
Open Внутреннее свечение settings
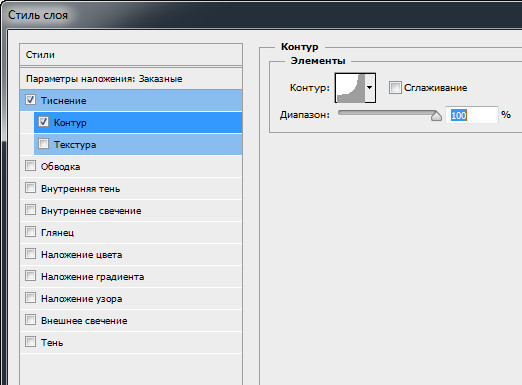pos(131,210)
